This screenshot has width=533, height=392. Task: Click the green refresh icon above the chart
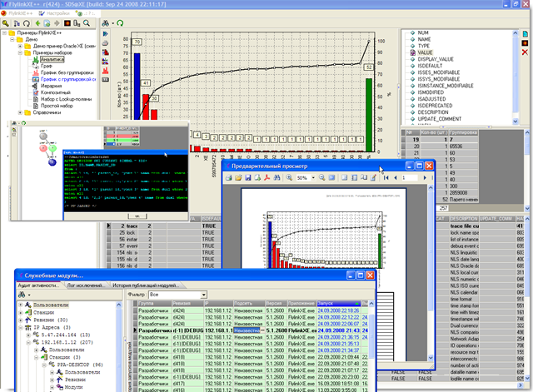tap(120, 23)
